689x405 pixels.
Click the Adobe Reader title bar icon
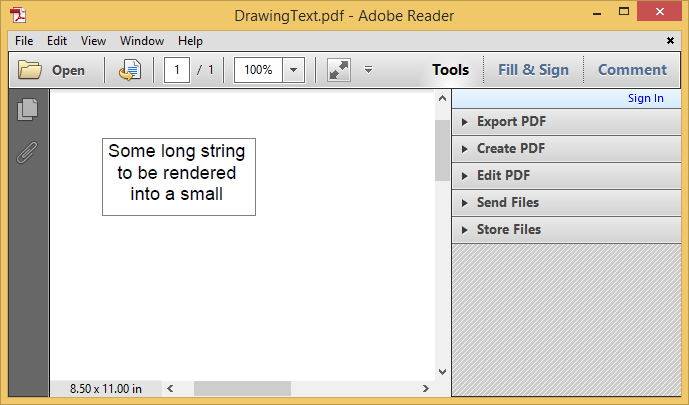(17, 15)
